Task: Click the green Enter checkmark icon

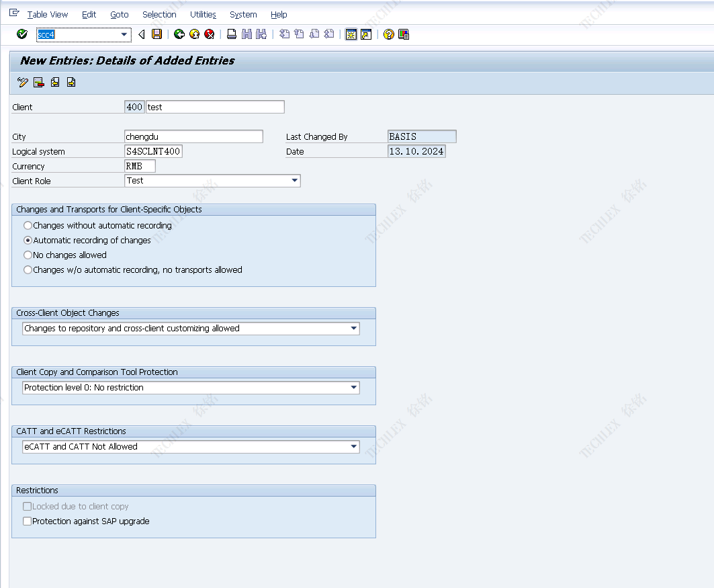Action: (x=22, y=34)
